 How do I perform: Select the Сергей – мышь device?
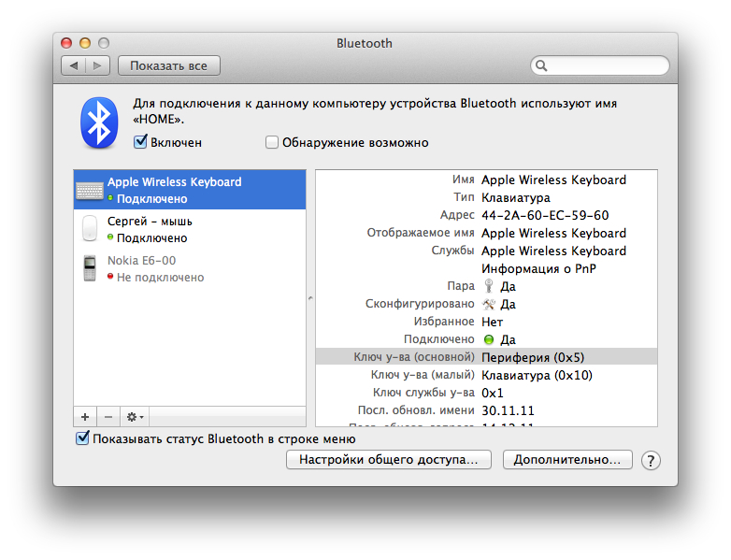coord(190,229)
